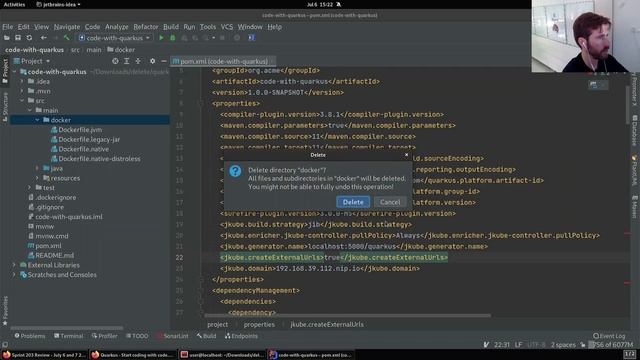Click the Cancel button in Delete dialog

tap(390, 202)
